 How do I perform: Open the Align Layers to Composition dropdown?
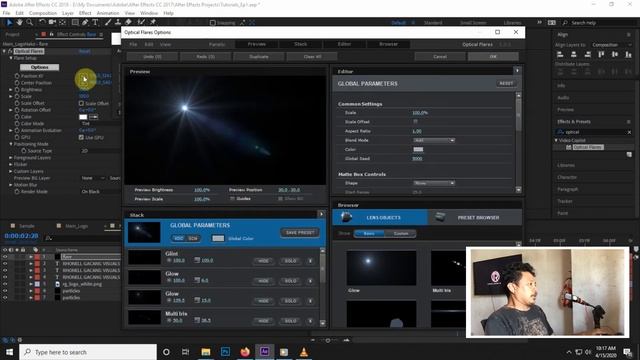(x=611, y=44)
